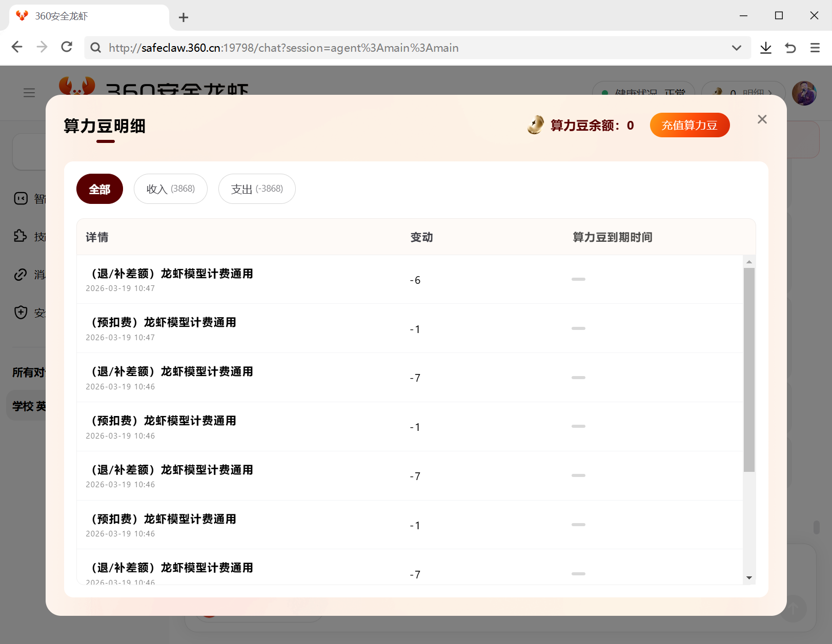The image size is (832, 644).
Task: Open a new browser tab
Action: [184, 17]
